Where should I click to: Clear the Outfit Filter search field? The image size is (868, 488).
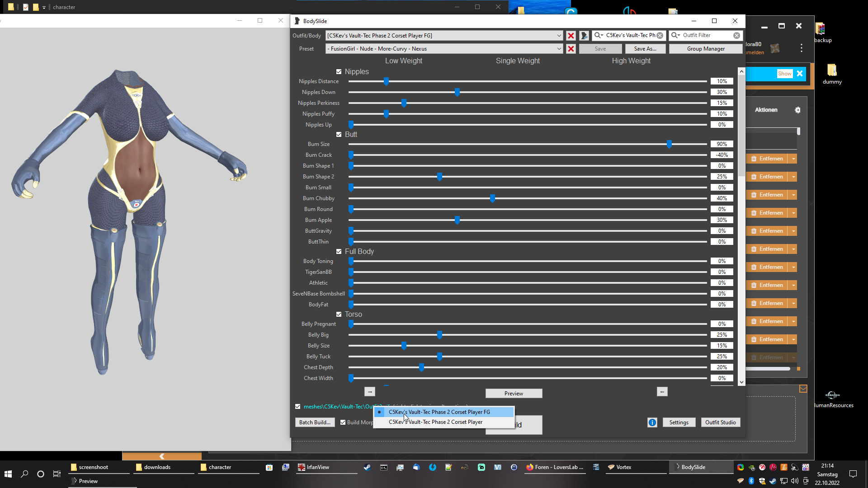737,35
